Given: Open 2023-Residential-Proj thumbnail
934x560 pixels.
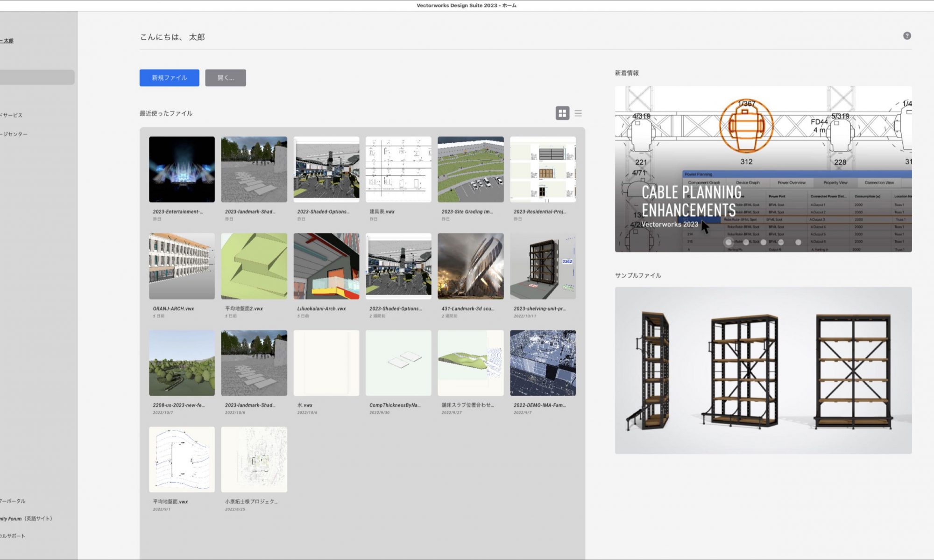Looking at the screenshot, I should 543,169.
